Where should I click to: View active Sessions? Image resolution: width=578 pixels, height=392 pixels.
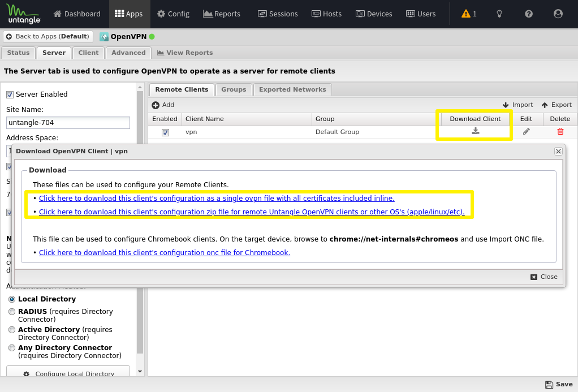coord(278,14)
